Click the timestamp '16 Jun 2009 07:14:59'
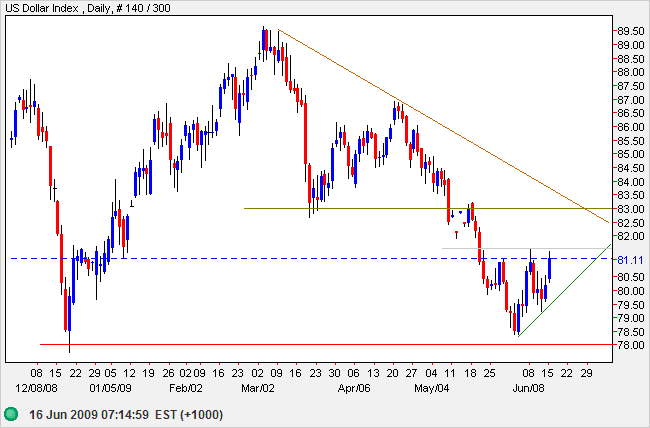 tap(89, 414)
